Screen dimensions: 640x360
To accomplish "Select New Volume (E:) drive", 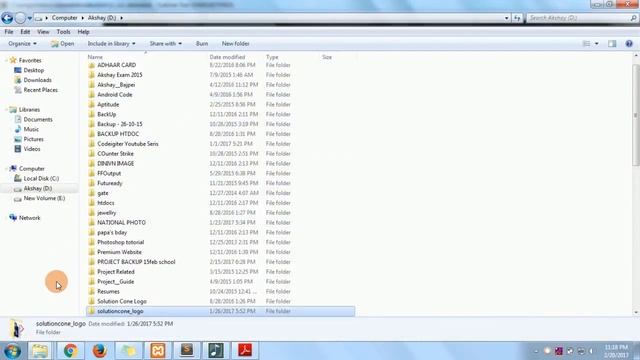I will click(x=44, y=198).
